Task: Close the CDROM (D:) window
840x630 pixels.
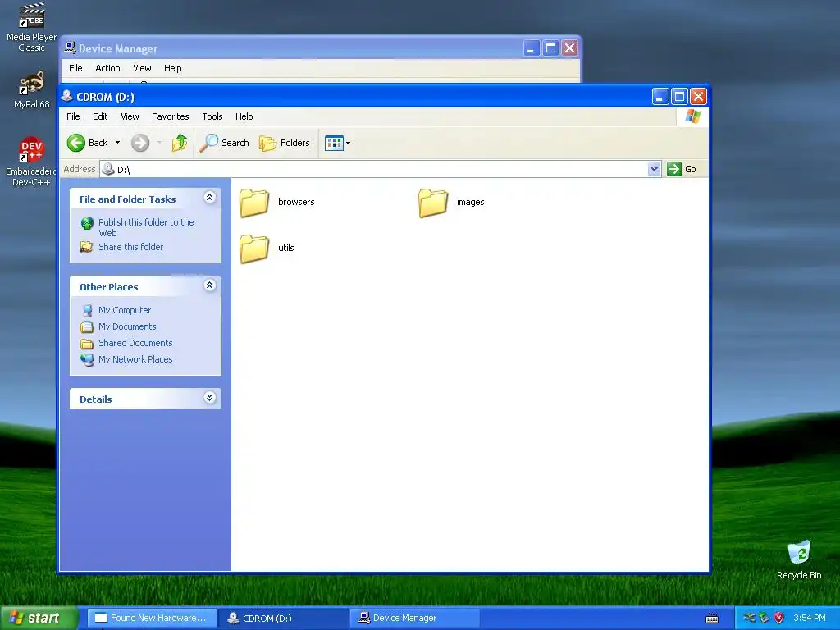Action: click(698, 97)
